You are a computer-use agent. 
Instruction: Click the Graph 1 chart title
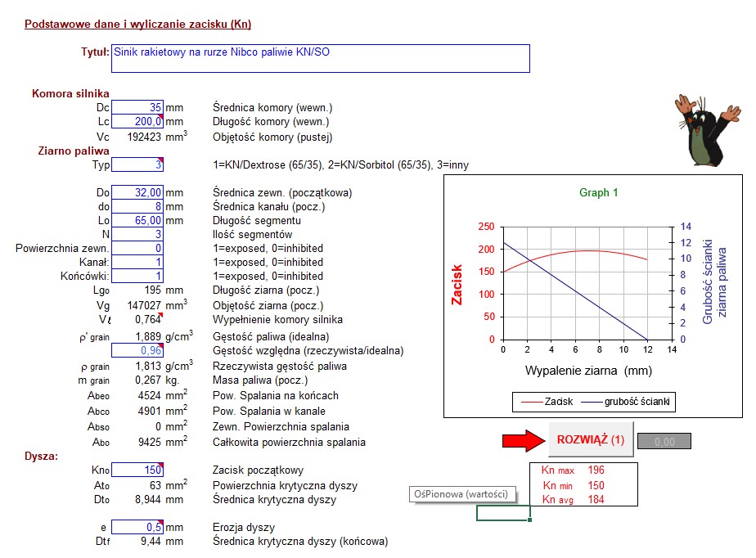(598, 193)
